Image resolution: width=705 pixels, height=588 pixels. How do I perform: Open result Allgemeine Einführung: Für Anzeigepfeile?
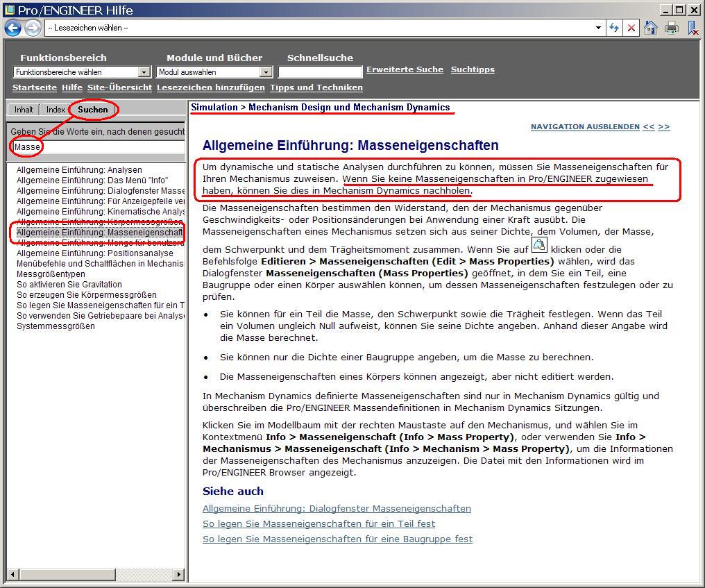100,201
